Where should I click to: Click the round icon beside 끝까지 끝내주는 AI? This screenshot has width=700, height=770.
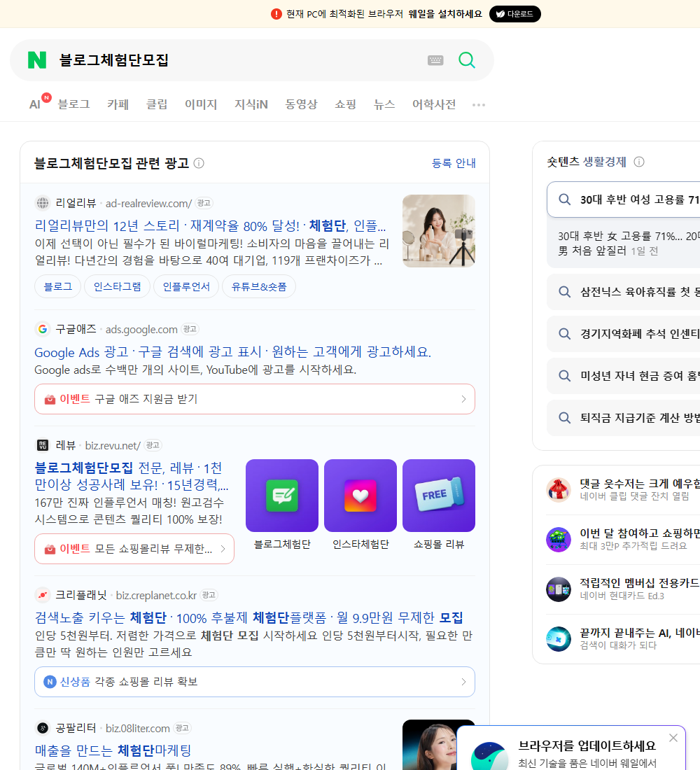point(559,639)
